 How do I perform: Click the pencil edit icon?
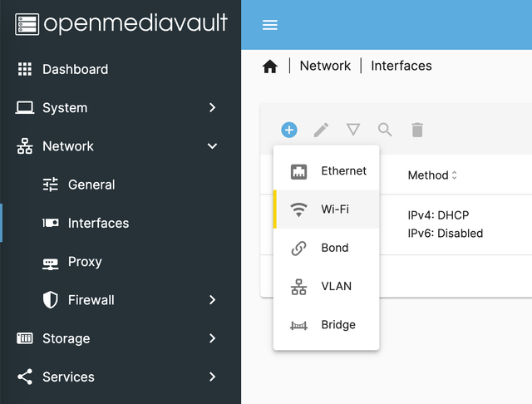(321, 130)
